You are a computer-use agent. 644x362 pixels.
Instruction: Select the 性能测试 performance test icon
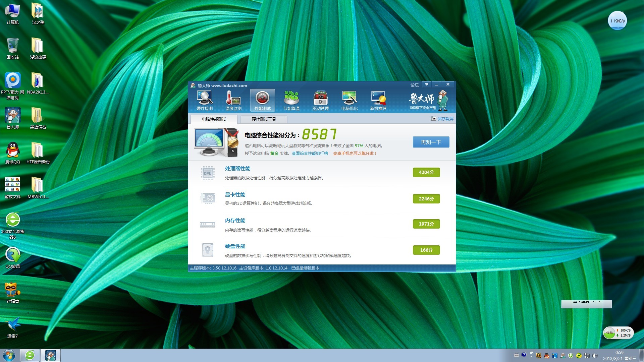[x=262, y=100]
